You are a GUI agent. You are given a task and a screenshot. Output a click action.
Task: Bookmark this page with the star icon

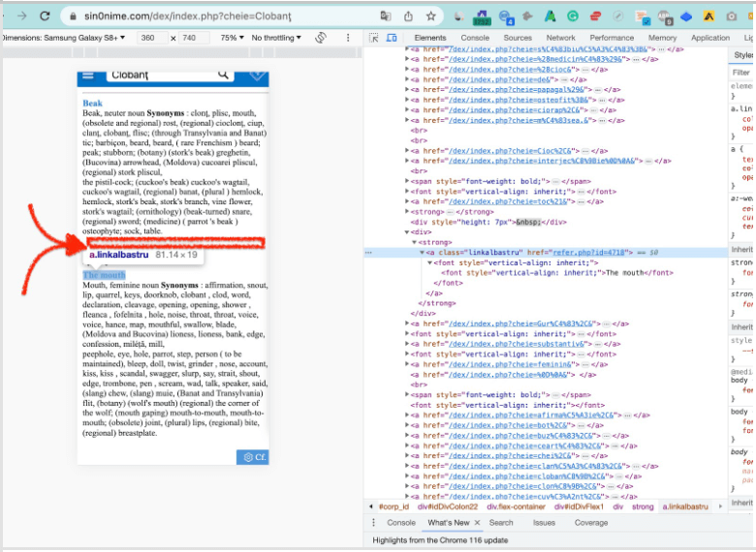click(430, 15)
